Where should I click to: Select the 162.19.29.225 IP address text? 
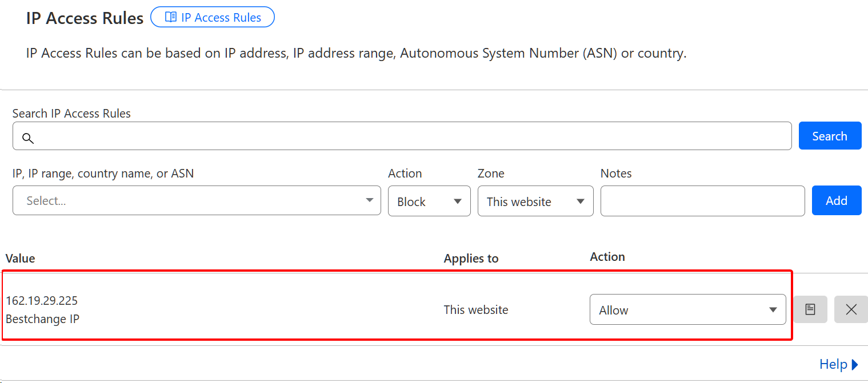point(42,300)
